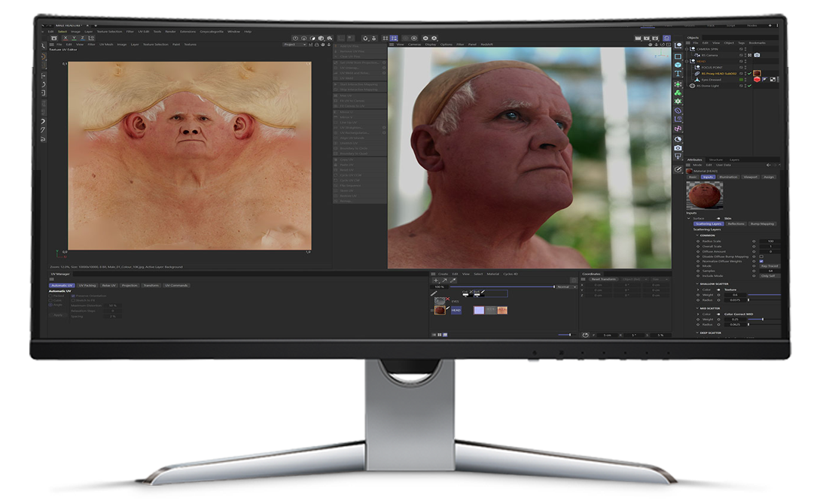The width and height of the screenshot is (823, 504).
Task: Click the lock icon in UV editor header
Action: point(316,44)
